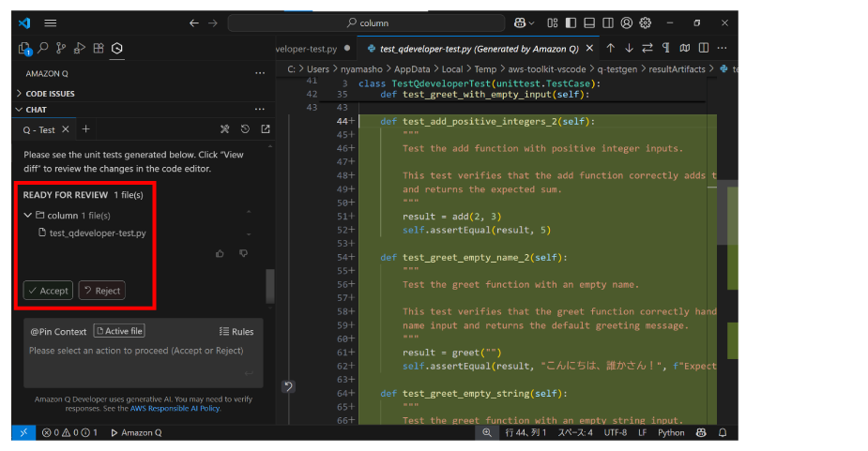
Task: Collapse the column folder in review list
Action: point(27,216)
